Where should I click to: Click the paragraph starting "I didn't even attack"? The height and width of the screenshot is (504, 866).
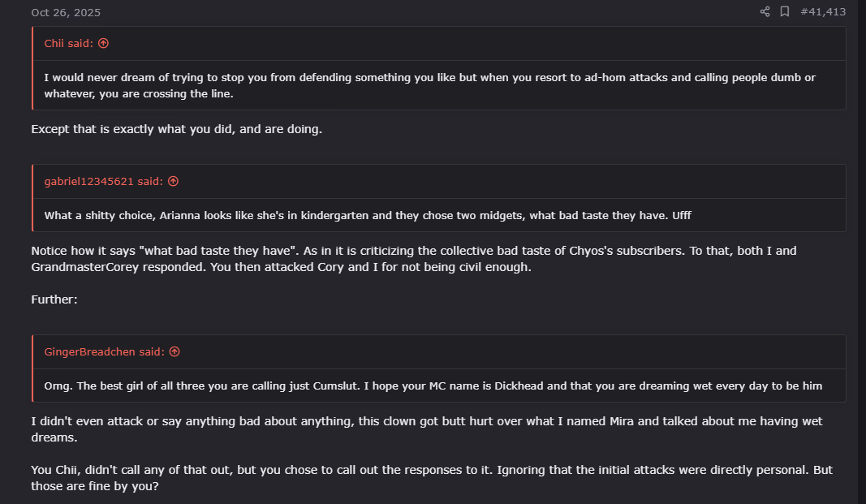tap(426, 421)
